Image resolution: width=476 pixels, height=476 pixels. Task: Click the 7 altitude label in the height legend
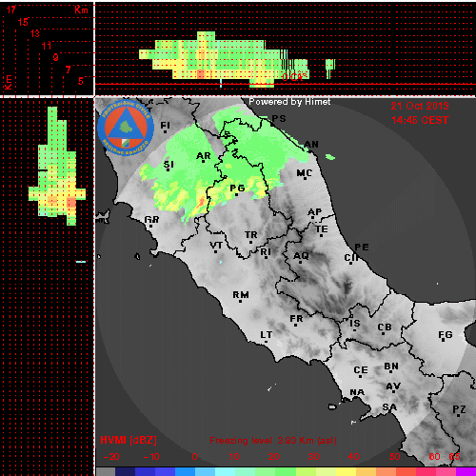coord(68,69)
